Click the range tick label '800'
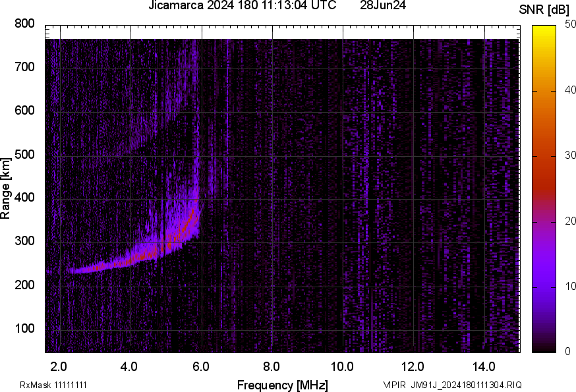The height and width of the screenshot is (392, 576). [x=24, y=24]
